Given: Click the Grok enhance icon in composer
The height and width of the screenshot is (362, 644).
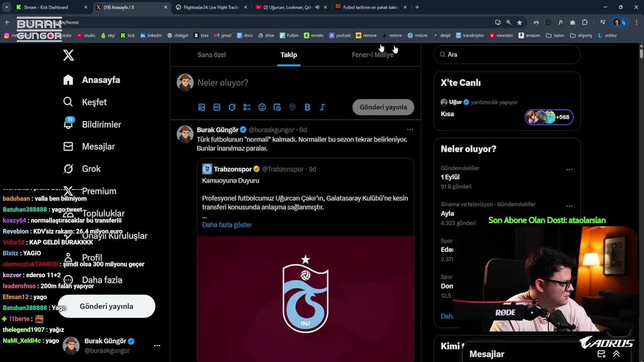Looking at the screenshot, I should click(232, 107).
